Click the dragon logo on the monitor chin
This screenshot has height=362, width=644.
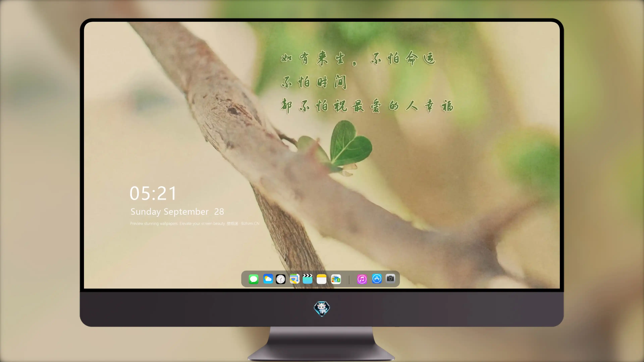point(322,309)
